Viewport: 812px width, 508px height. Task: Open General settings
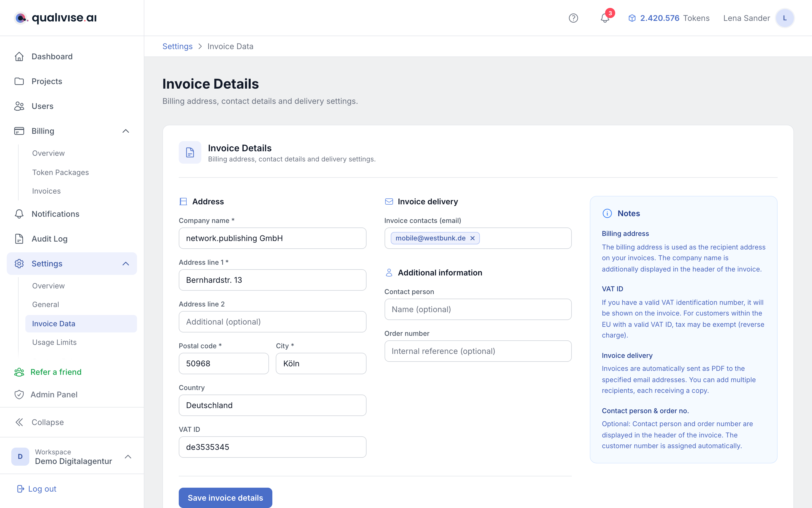click(x=46, y=305)
